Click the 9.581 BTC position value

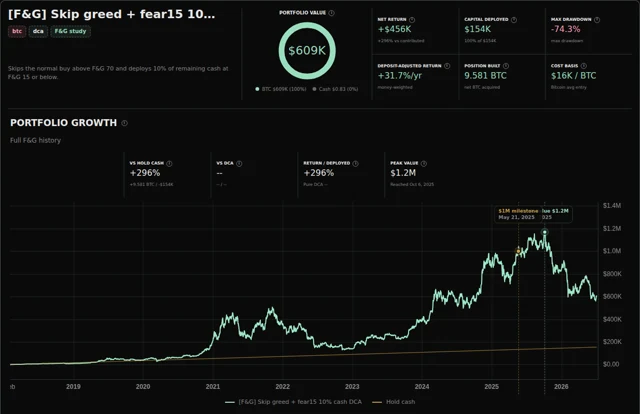485,76
